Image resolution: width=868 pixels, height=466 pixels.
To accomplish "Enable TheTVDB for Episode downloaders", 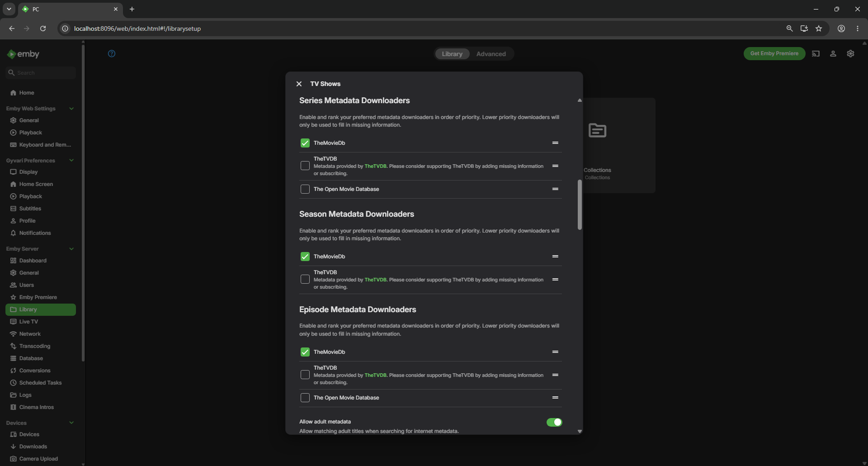I will click(305, 375).
